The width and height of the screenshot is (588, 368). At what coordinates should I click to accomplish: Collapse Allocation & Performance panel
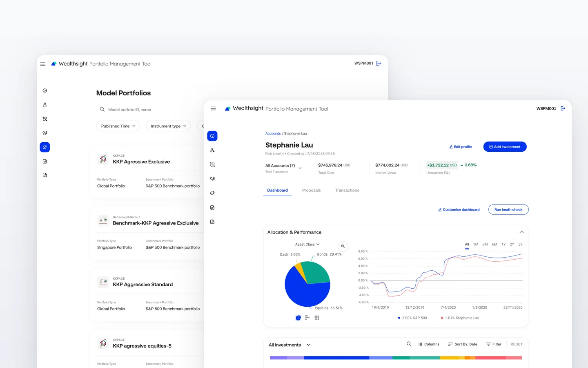[521, 232]
